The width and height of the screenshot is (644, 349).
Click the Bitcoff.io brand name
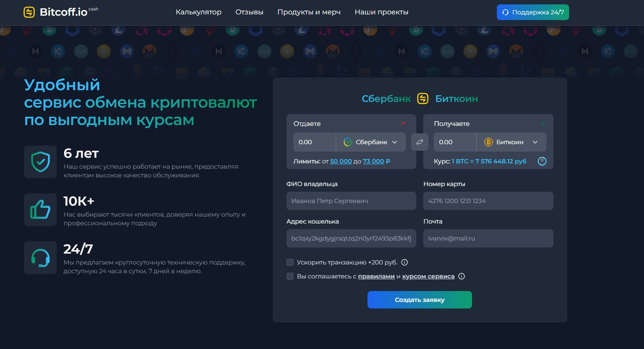(64, 12)
